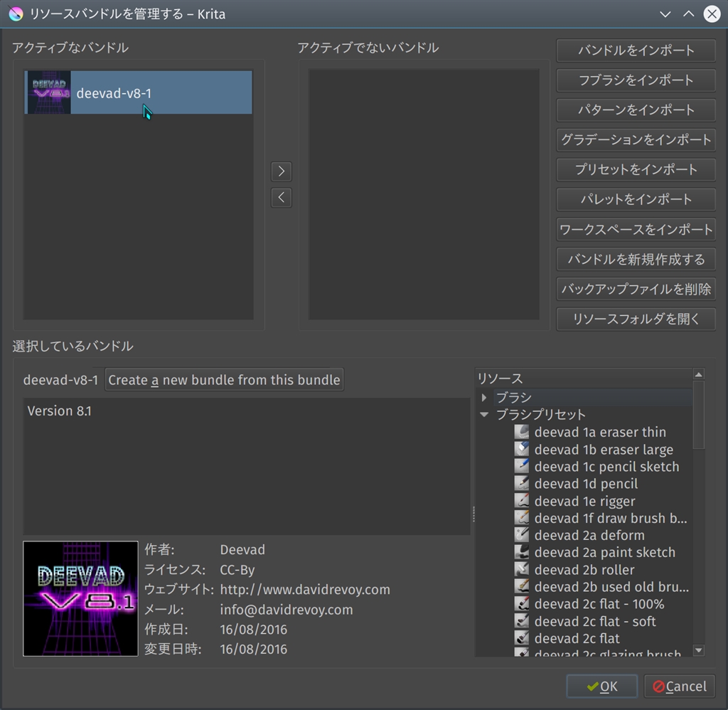Click Create a new bundle from this bundle
The image size is (728, 710).
[x=224, y=380]
